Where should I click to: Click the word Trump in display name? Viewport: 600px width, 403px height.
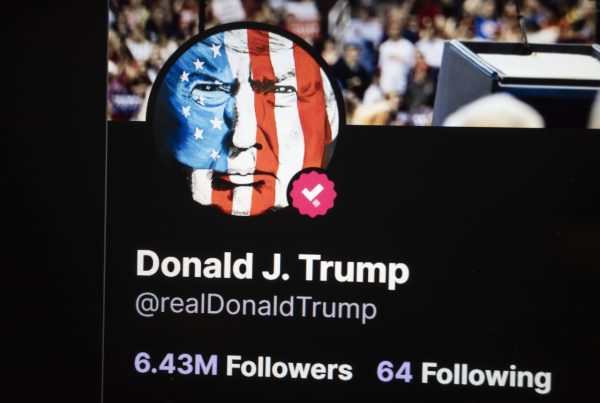pyautogui.click(x=354, y=271)
